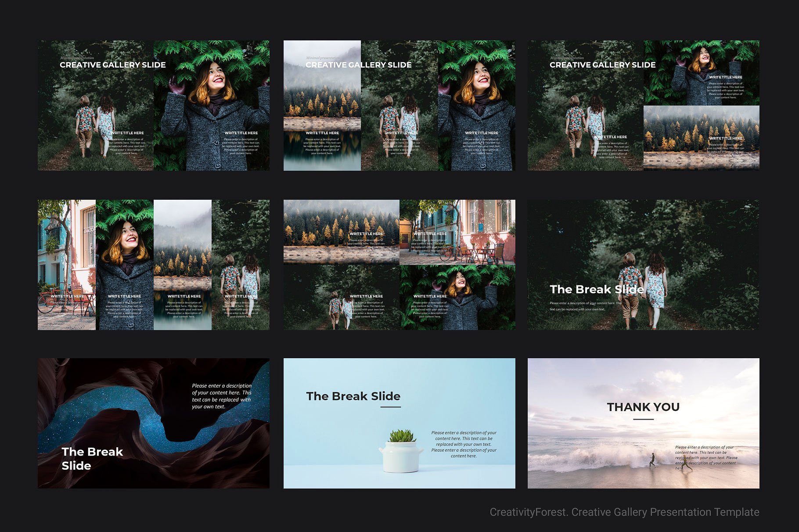Select the WRITE TITLE HERE placeholder text
The image size is (799, 532).
128,133
